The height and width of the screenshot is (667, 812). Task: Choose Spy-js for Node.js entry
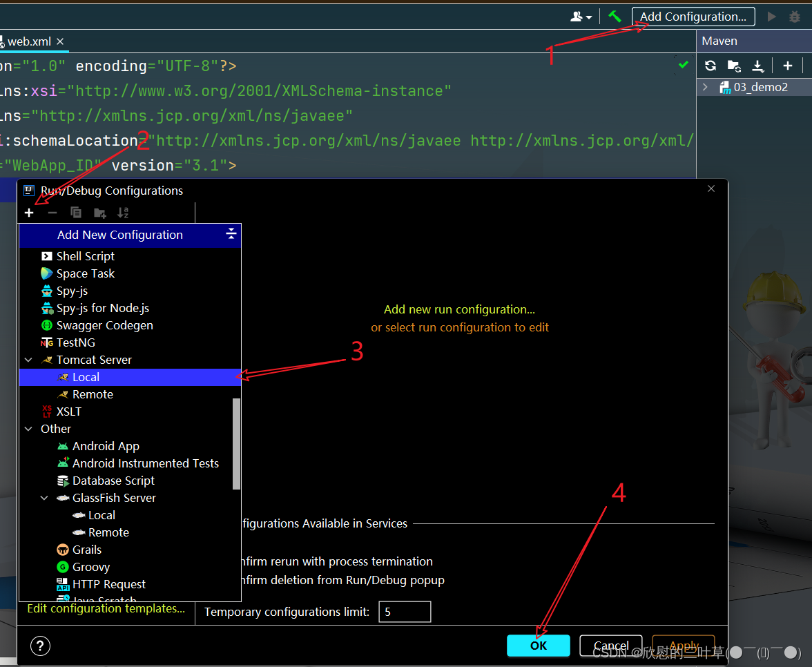[102, 308]
